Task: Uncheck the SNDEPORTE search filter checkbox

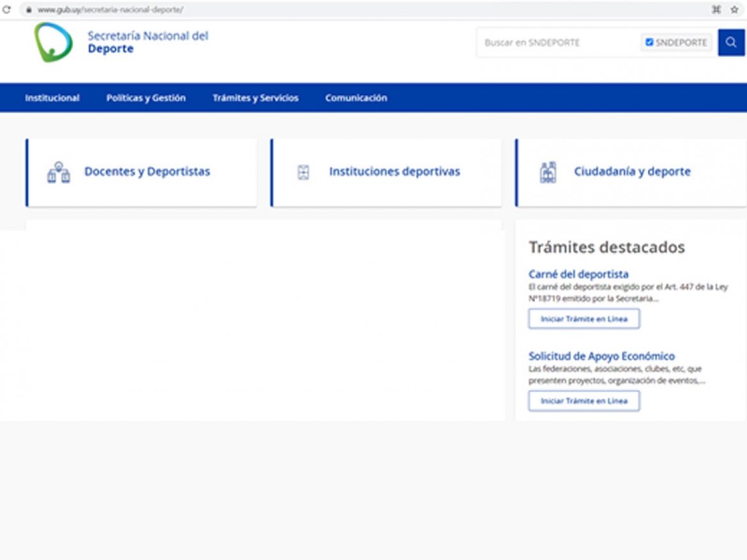Action: (649, 43)
